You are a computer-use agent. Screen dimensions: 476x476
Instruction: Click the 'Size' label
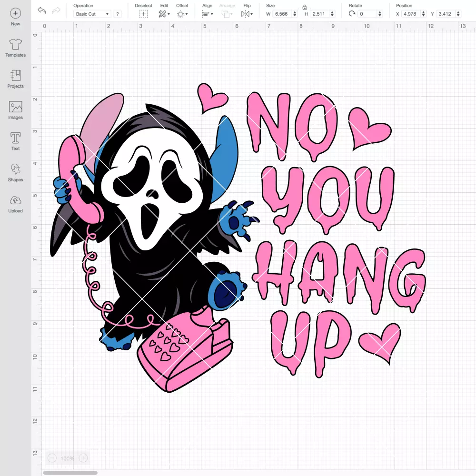point(270,5)
